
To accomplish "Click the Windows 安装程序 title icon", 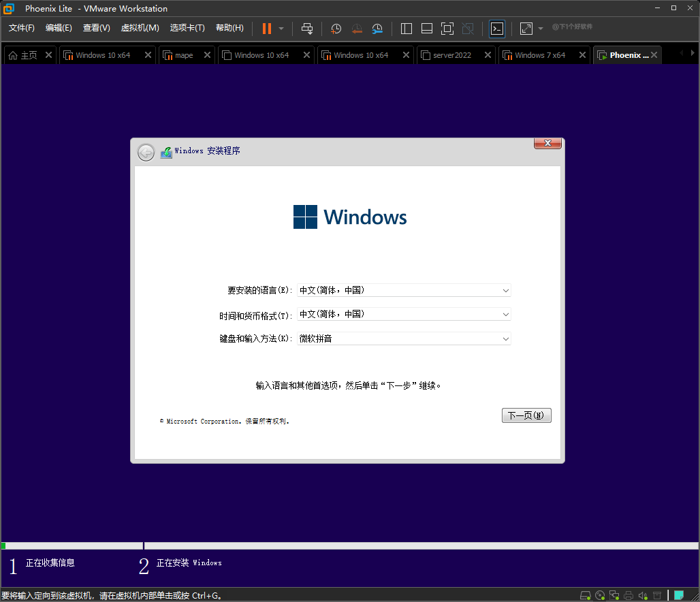I will [166, 153].
